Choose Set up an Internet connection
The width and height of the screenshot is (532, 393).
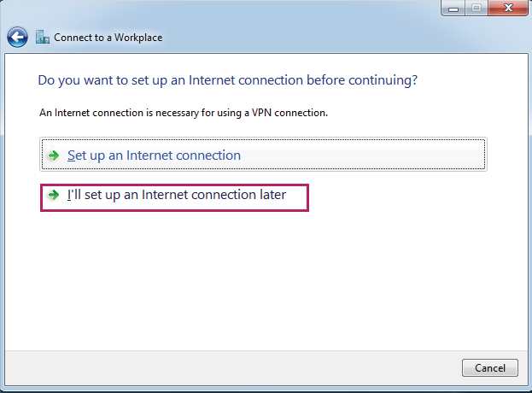[155, 155]
